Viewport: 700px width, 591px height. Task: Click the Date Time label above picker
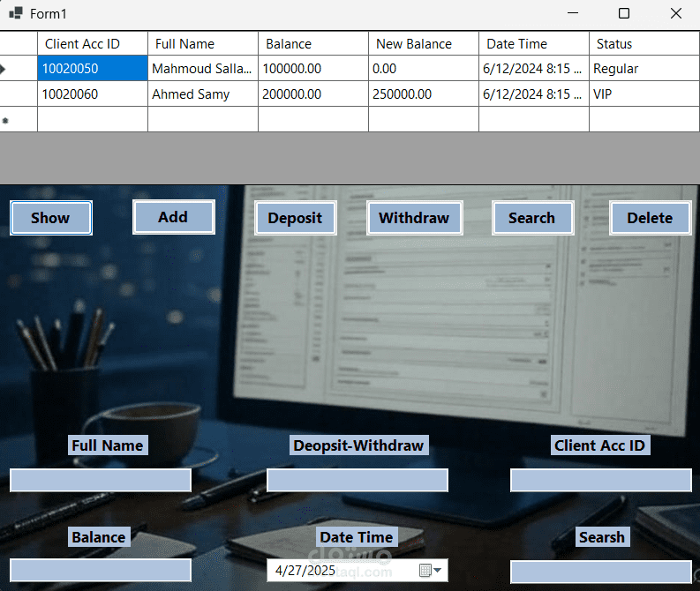tap(357, 537)
